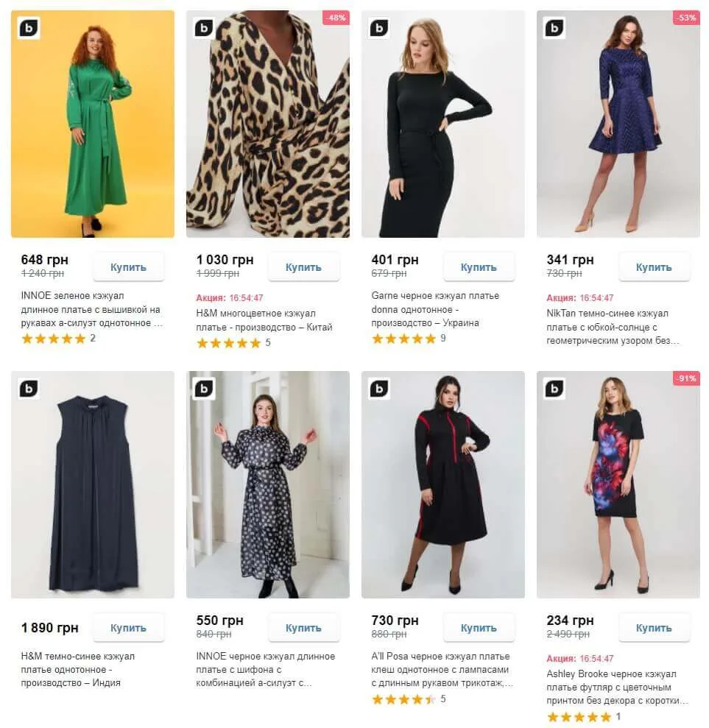The height and width of the screenshot is (728, 709).
Task: Buy the 234 грн Ashley Brooke dress
Action: (654, 628)
